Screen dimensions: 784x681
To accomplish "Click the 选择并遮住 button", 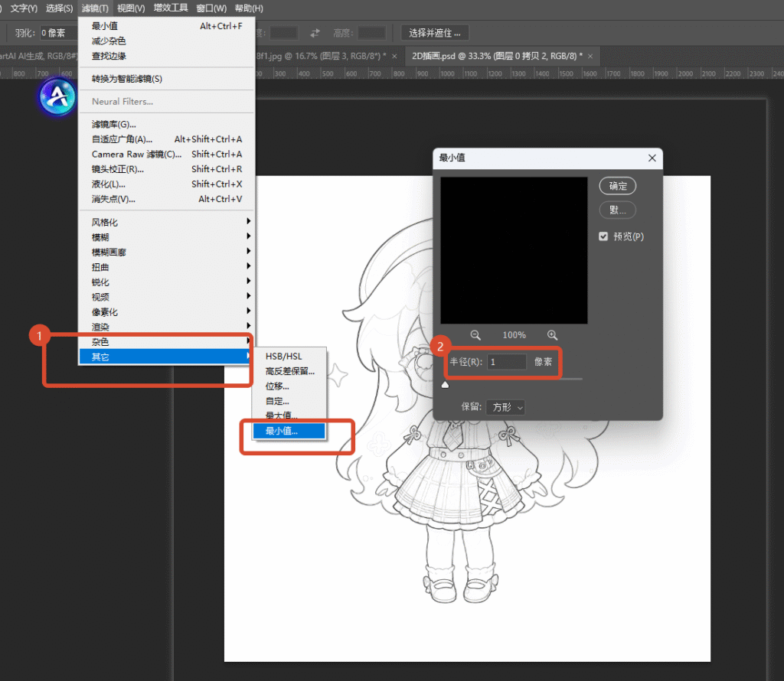I will [435, 33].
